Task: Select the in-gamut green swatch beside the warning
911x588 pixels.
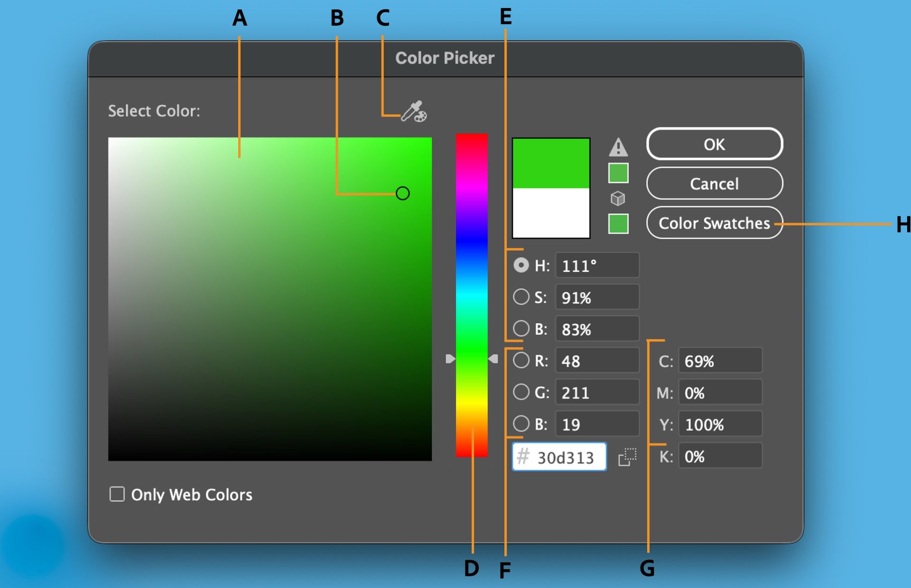Action: (618, 173)
